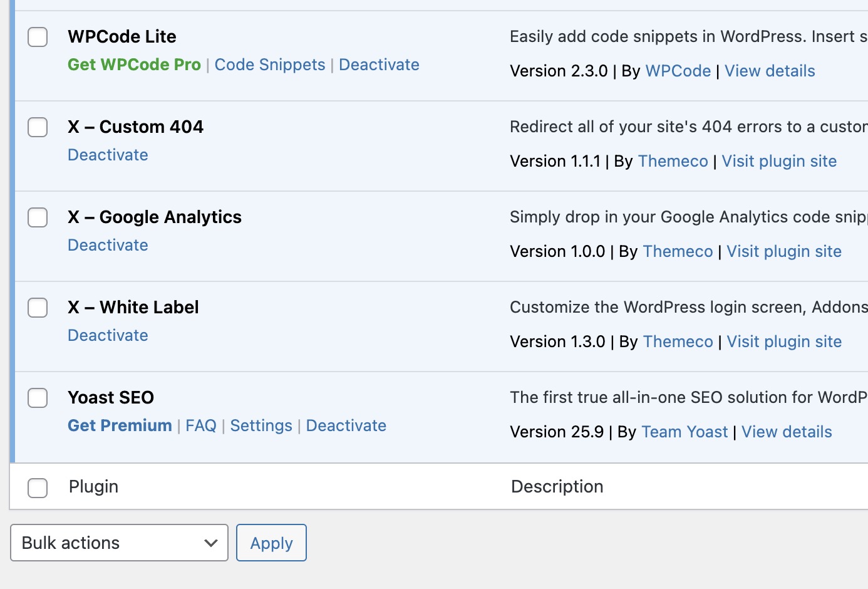Click the X – Custom 404 plugin name
The width and height of the screenshot is (868, 589).
pyautogui.click(x=135, y=127)
